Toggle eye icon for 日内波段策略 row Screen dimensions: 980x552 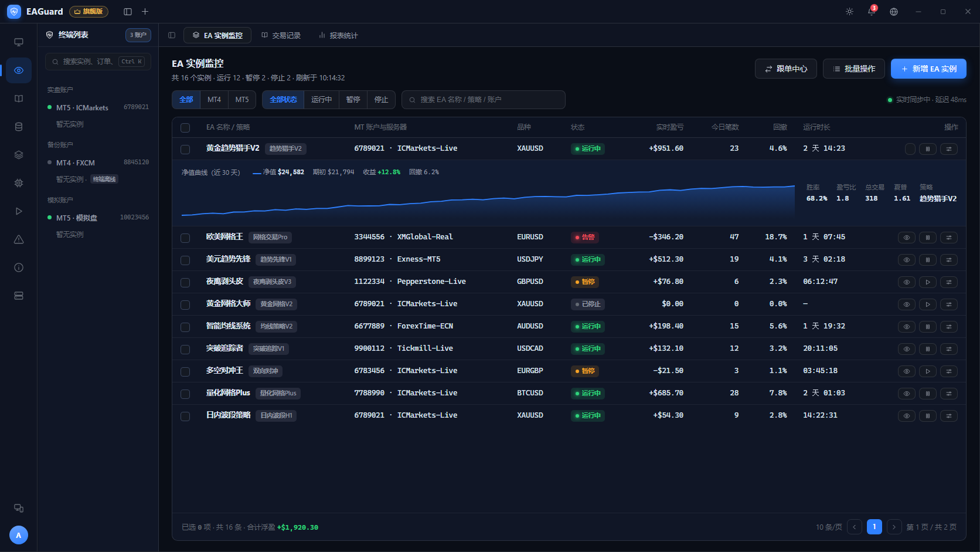[907, 416]
